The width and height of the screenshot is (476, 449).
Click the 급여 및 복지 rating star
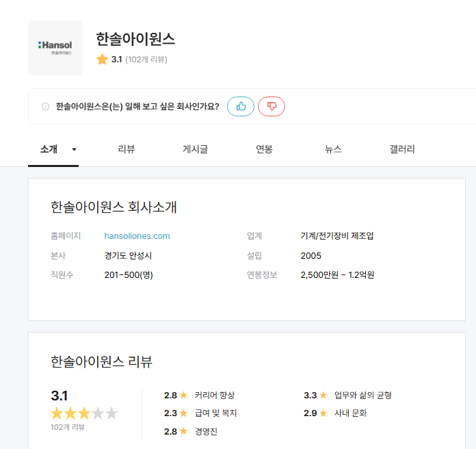click(x=183, y=413)
